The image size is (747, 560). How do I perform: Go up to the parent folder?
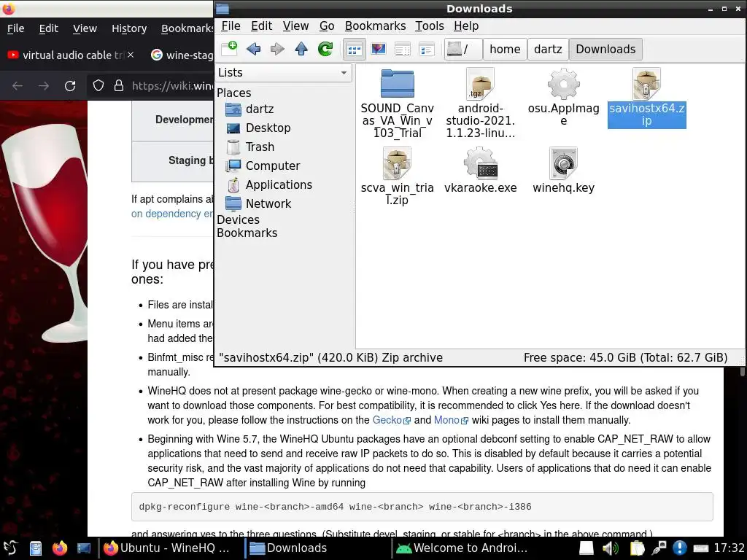click(x=301, y=49)
